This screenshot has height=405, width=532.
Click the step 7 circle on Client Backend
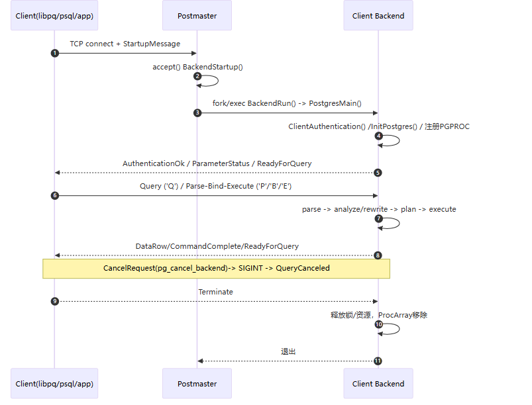(x=378, y=218)
